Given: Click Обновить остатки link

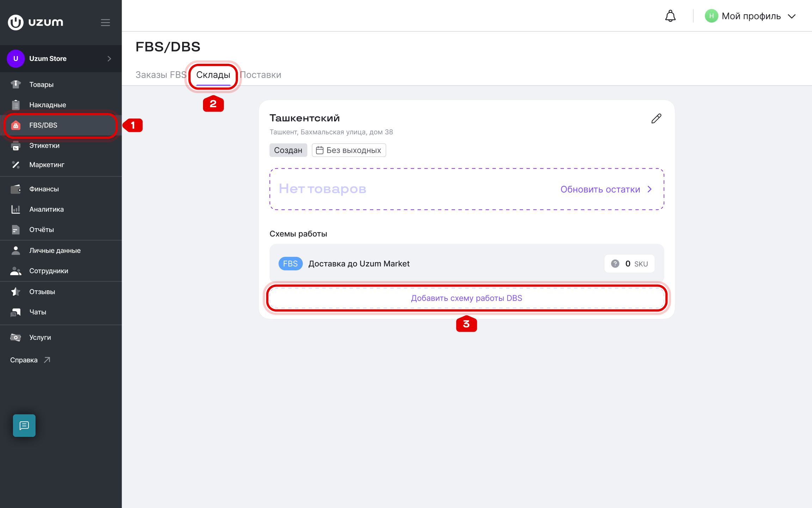Looking at the screenshot, I should coord(600,189).
